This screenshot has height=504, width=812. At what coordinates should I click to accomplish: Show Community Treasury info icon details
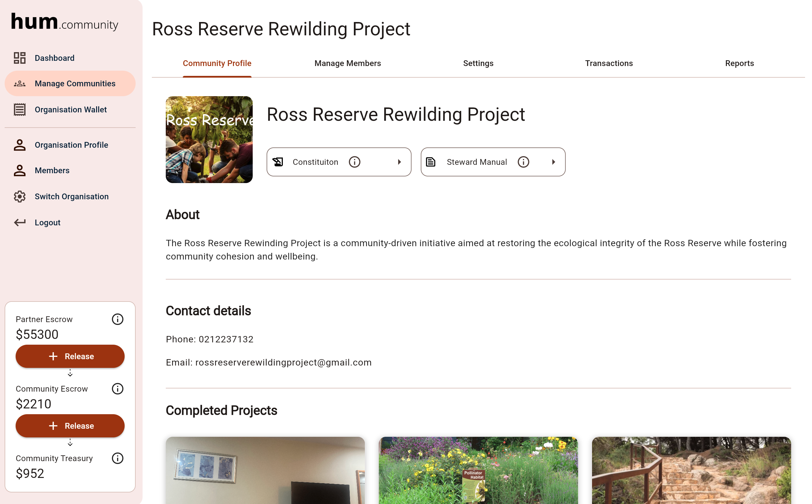[x=117, y=458]
